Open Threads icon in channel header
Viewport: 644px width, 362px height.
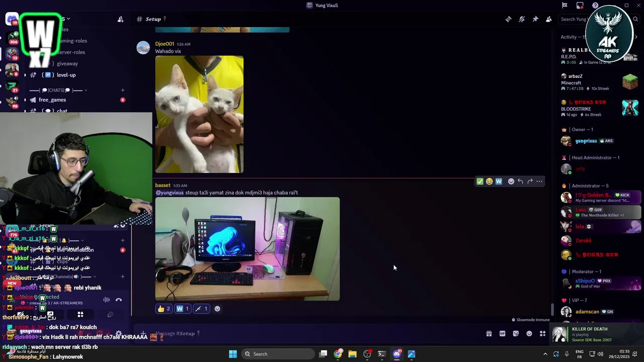point(509,19)
